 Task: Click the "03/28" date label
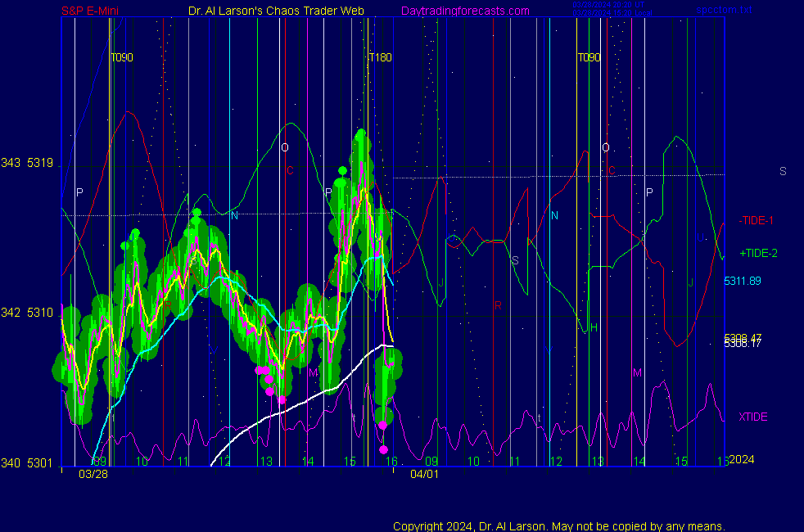pos(93,474)
